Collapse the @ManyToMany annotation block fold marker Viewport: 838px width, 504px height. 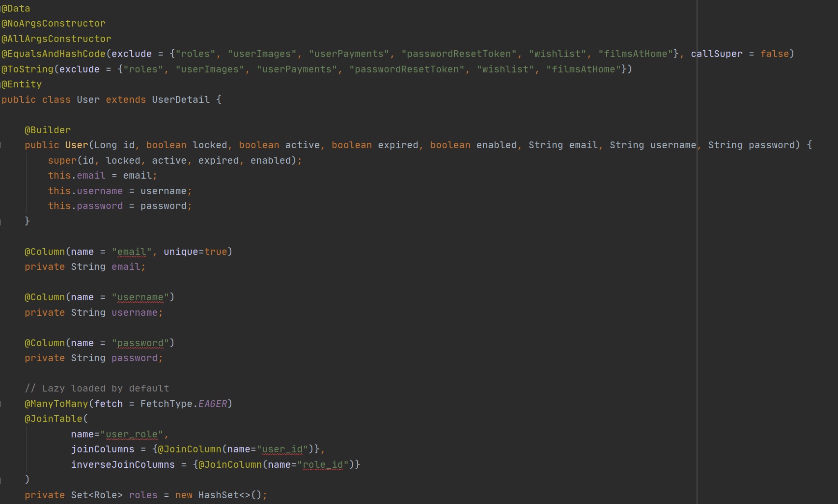point(1,404)
